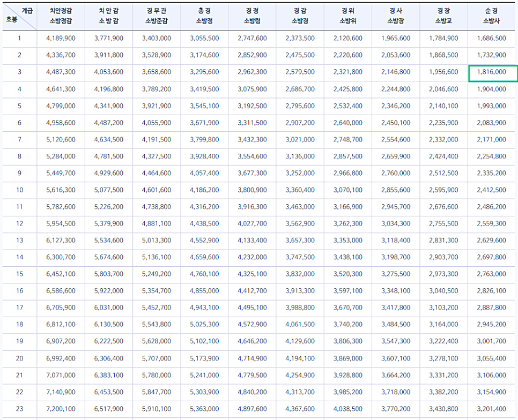The image size is (518, 420).
Task: Select cell value 2,412,500
Action: [492, 190]
